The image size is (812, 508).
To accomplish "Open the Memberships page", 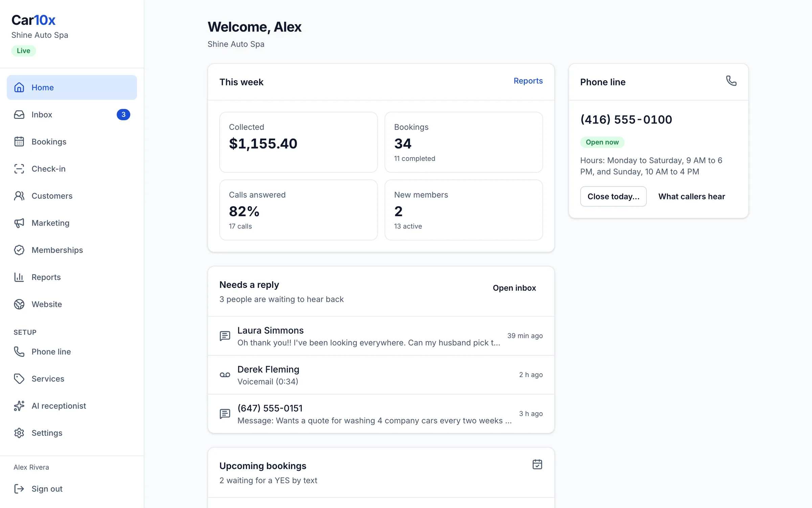I will coord(72,250).
